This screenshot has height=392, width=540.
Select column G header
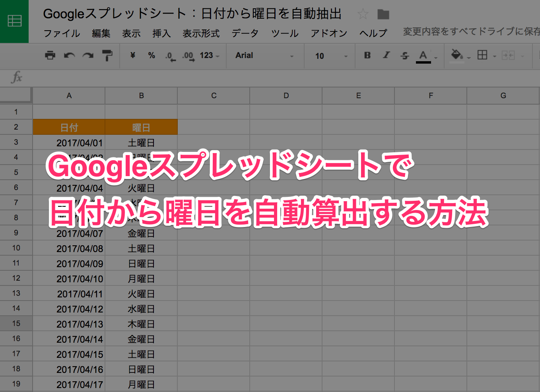click(x=503, y=96)
